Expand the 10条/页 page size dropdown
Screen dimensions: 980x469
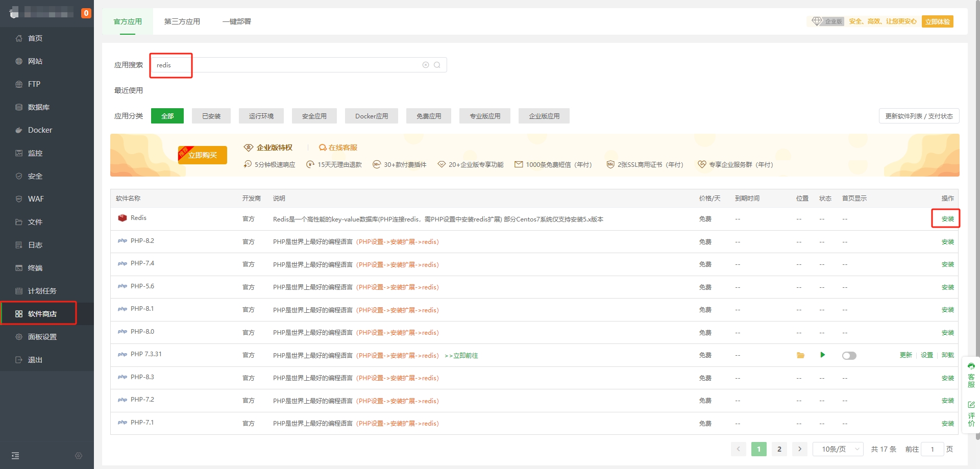click(838, 449)
